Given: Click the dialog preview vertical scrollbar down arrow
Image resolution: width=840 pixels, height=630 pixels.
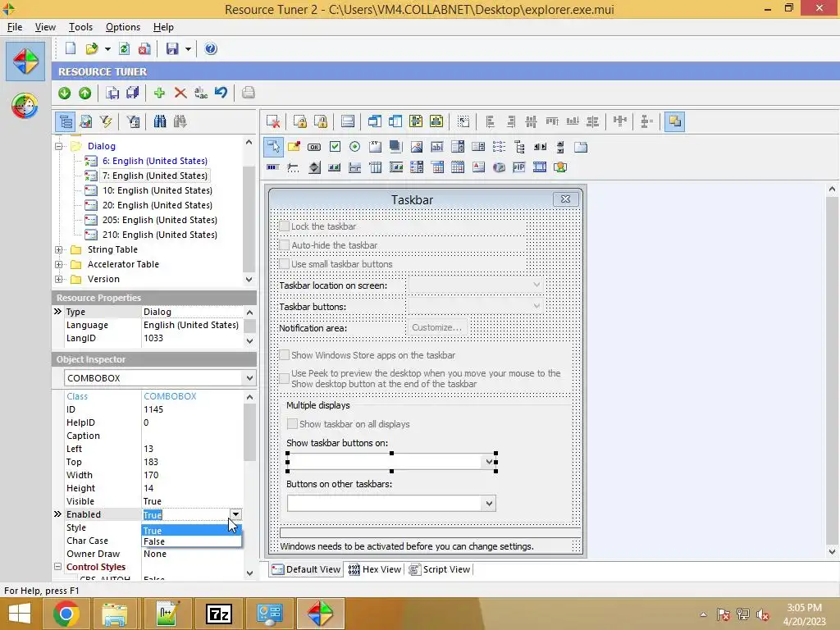Looking at the screenshot, I should click(x=832, y=551).
